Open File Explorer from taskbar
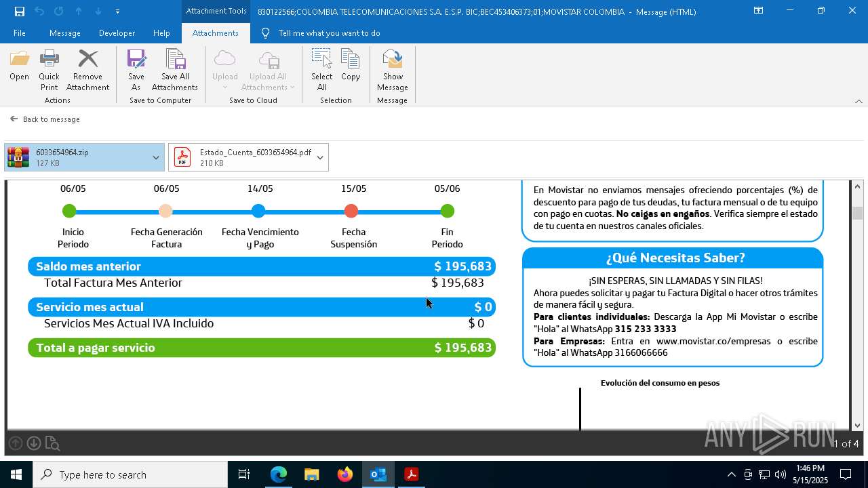Image resolution: width=868 pixels, height=488 pixels. tap(312, 474)
